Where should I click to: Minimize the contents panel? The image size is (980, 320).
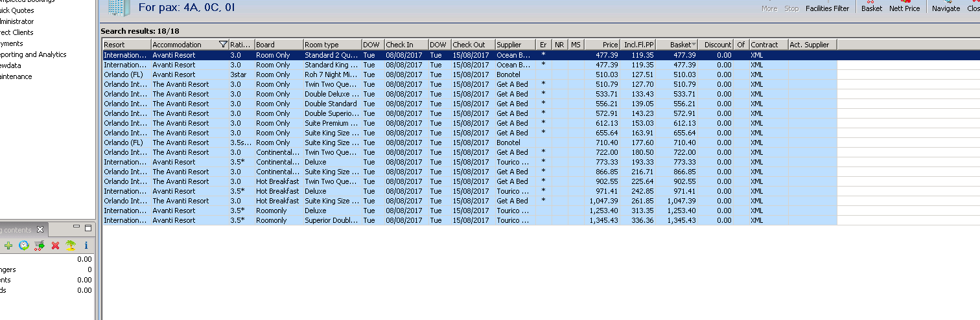coord(76,228)
